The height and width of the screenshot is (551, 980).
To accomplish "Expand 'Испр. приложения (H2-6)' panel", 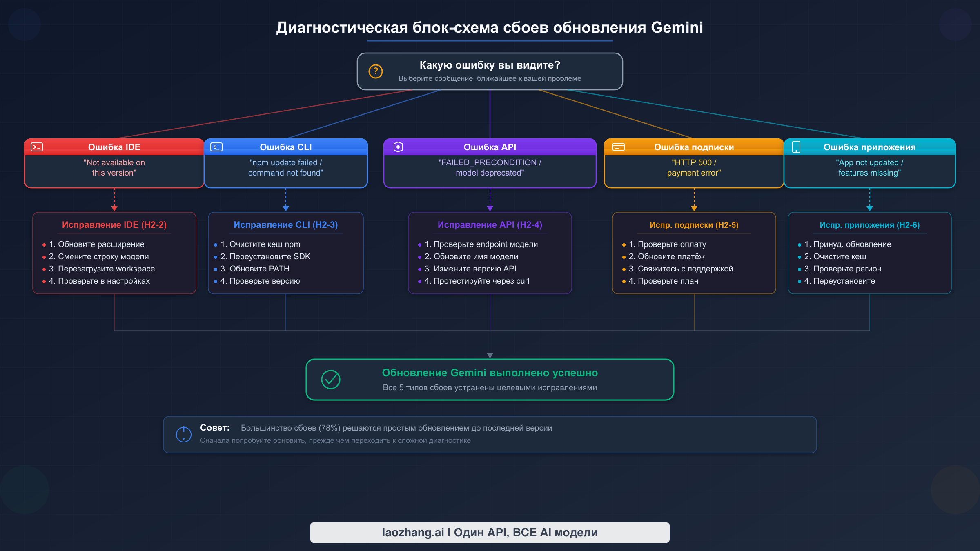I will pyautogui.click(x=870, y=224).
